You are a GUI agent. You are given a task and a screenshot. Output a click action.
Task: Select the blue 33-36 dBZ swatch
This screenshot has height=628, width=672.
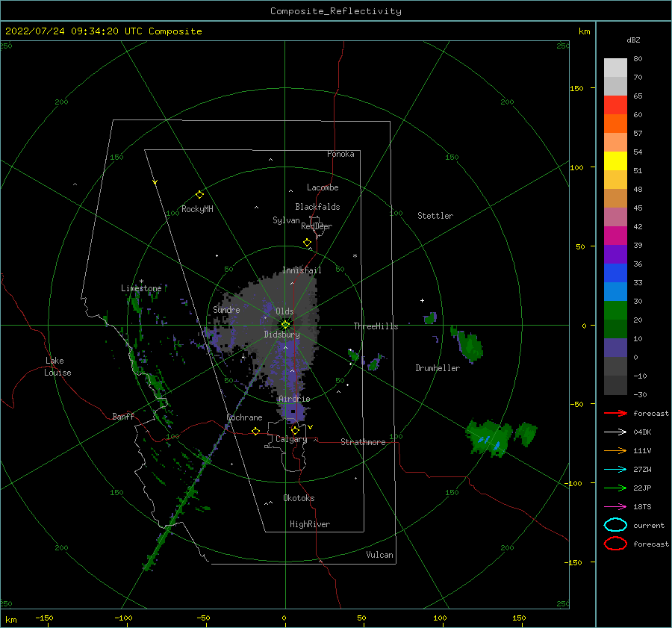(x=615, y=273)
